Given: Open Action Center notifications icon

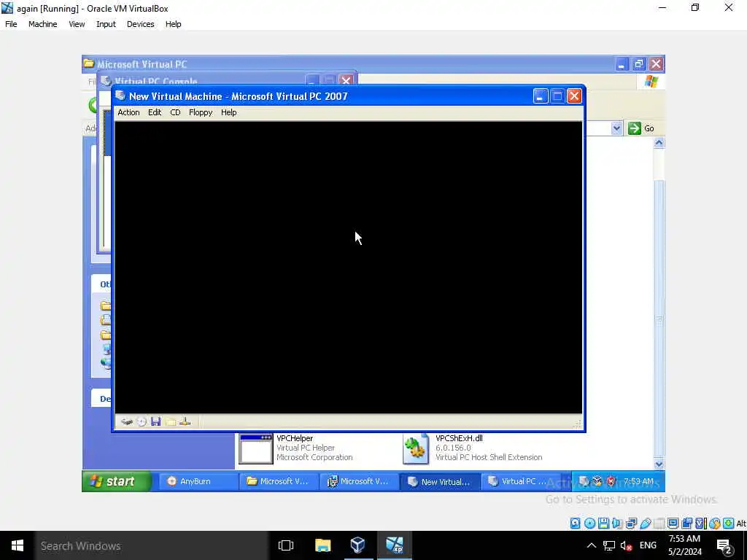Looking at the screenshot, I should pyautogui.click(x=724, y=545).
